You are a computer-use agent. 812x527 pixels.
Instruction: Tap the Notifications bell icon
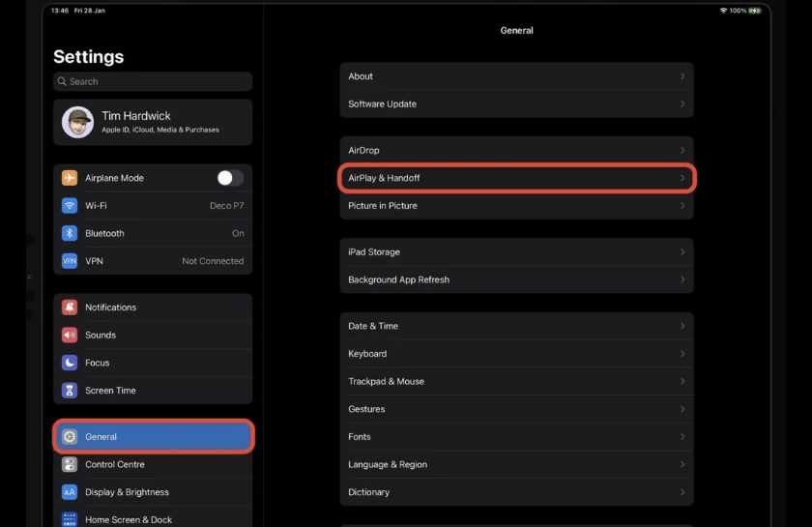pos(70,307)
